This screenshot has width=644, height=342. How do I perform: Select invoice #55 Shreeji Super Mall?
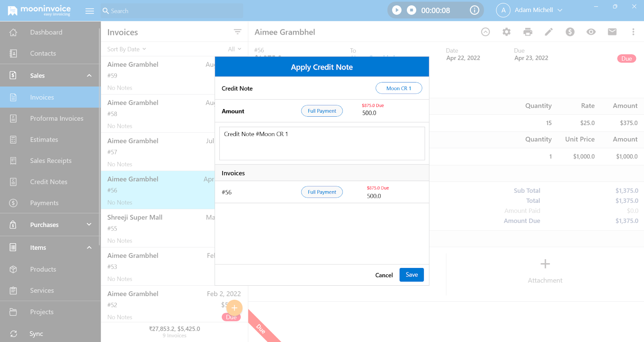158,229
